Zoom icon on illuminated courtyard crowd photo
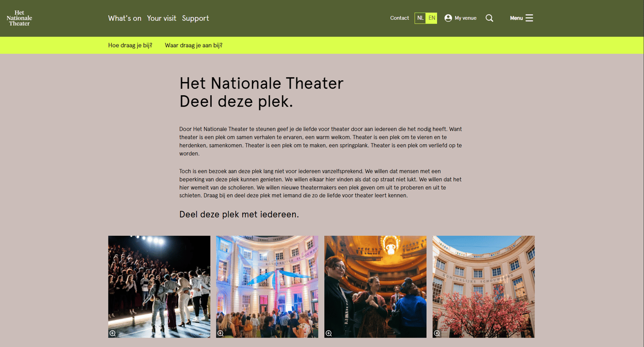This screenshot has width=644, height=347. 220,333
